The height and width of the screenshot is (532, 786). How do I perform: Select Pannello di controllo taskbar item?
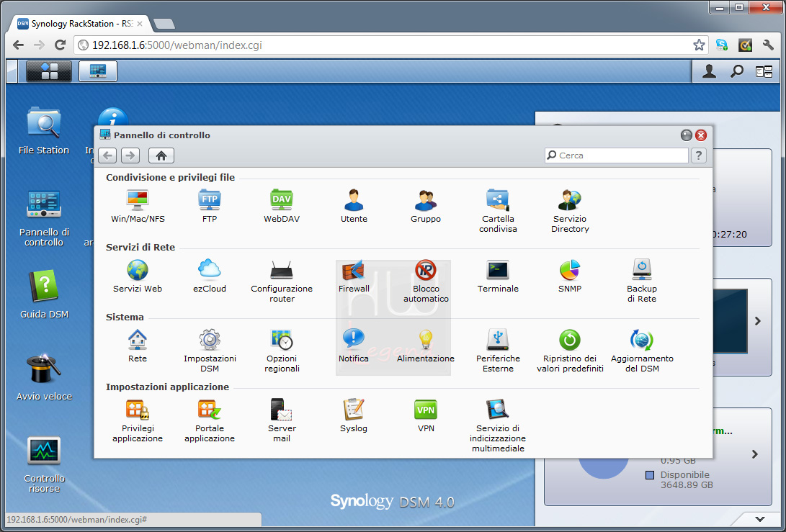pyautogui.click(x=98, y=71)
